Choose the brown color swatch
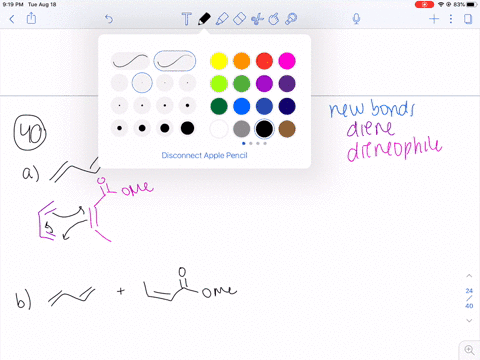 click(287, 129)
